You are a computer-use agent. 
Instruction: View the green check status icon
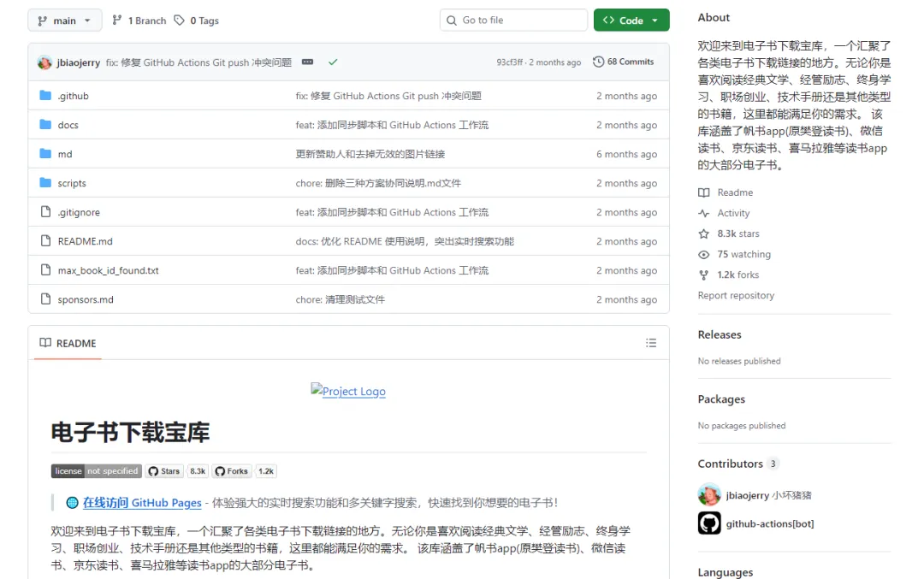pyautogui.click(x=333, y=62)
